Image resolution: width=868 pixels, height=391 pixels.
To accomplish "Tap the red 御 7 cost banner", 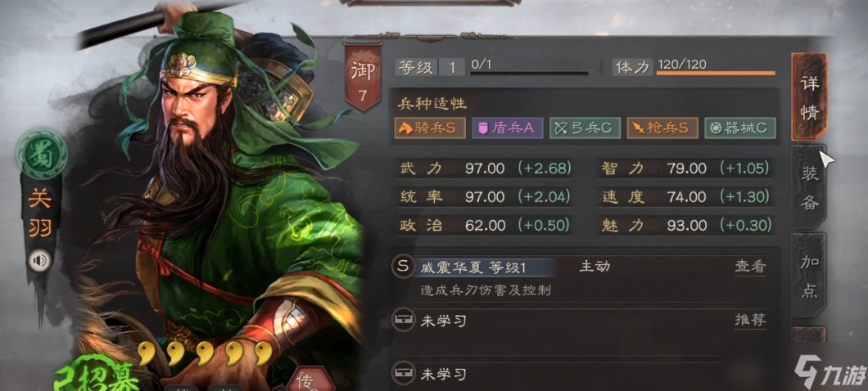I will pyautogui.click(x=363, y=78).
